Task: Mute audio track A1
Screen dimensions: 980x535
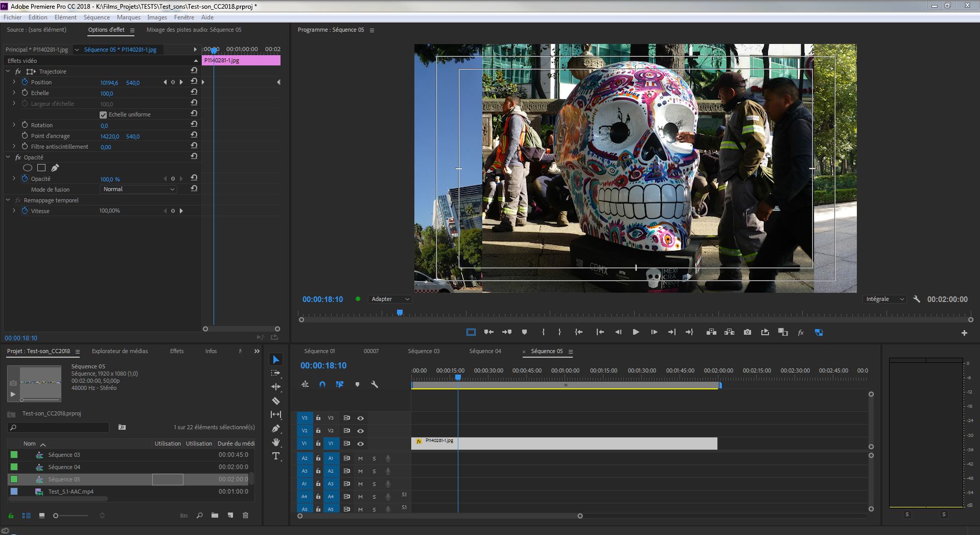Action: [360, 458]
